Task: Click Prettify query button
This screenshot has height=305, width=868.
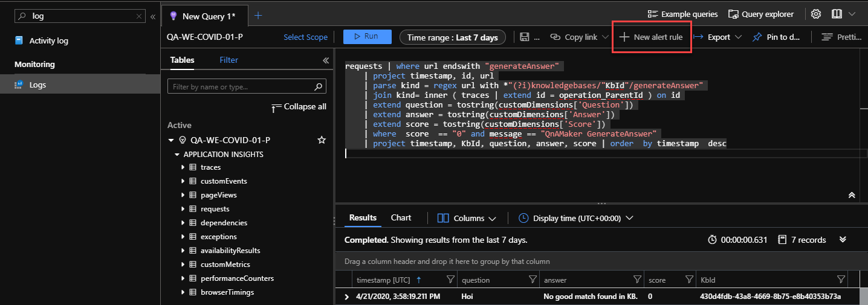Action: click(x=842, y=37)
